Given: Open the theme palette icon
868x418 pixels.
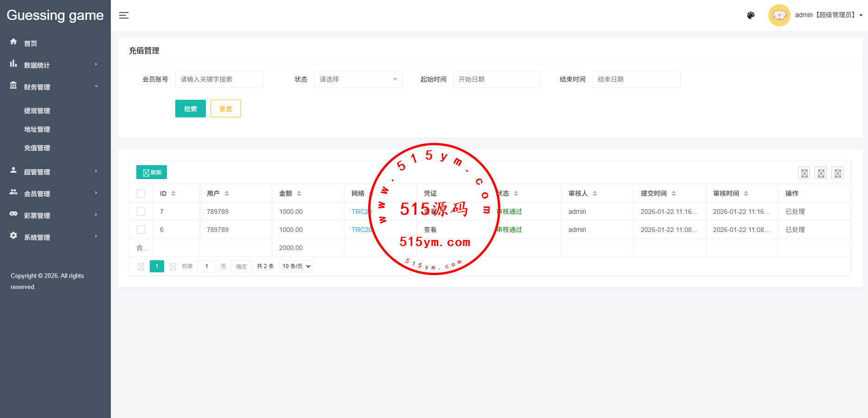Looking at the screenshot, I should 751,15.
